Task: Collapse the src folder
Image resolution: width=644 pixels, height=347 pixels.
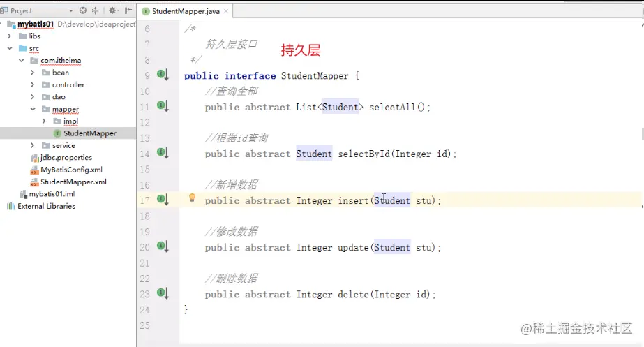Action: coord(10,48)
